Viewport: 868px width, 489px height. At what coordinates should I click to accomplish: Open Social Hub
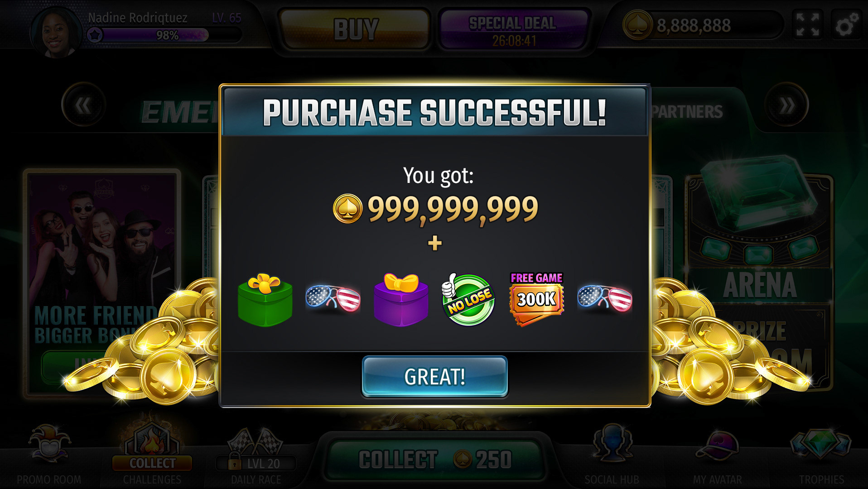[612, 455]
